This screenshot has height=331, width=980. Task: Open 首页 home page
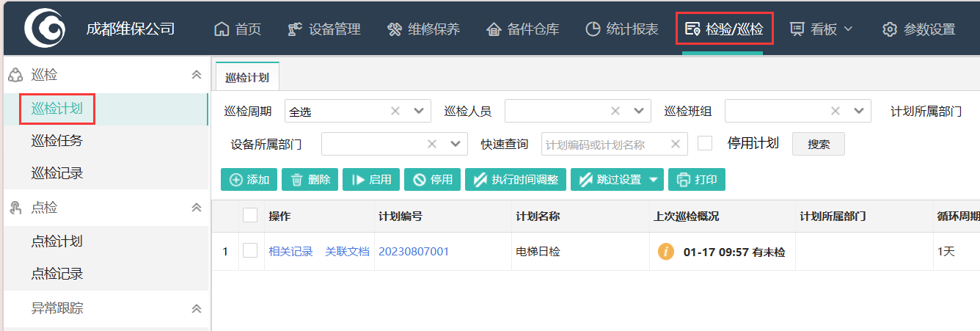(237, 29)
